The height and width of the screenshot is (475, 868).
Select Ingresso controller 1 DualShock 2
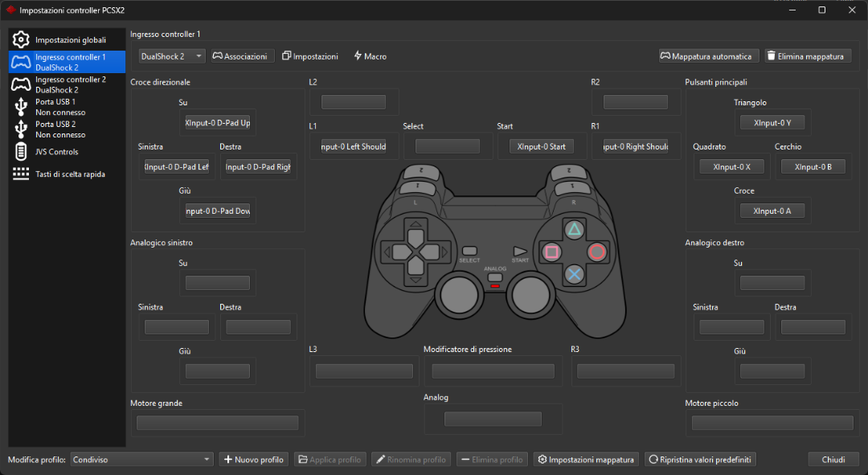point(67,62)
